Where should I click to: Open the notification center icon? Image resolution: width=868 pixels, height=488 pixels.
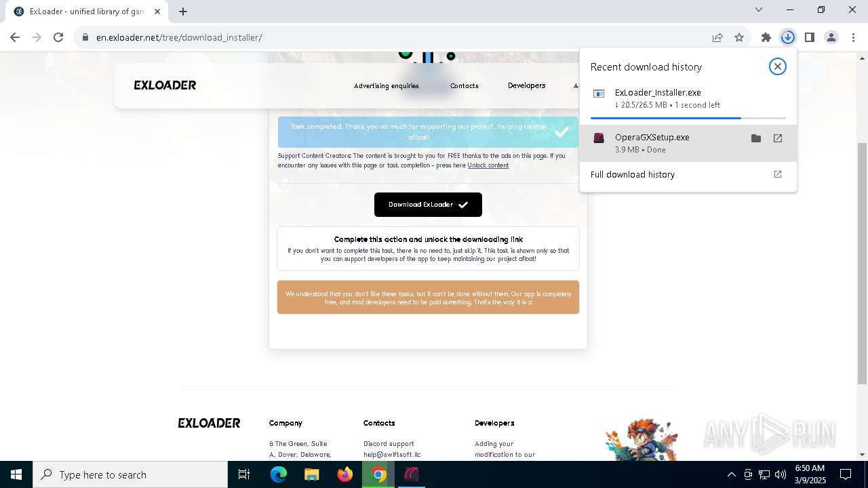point(846,474)
